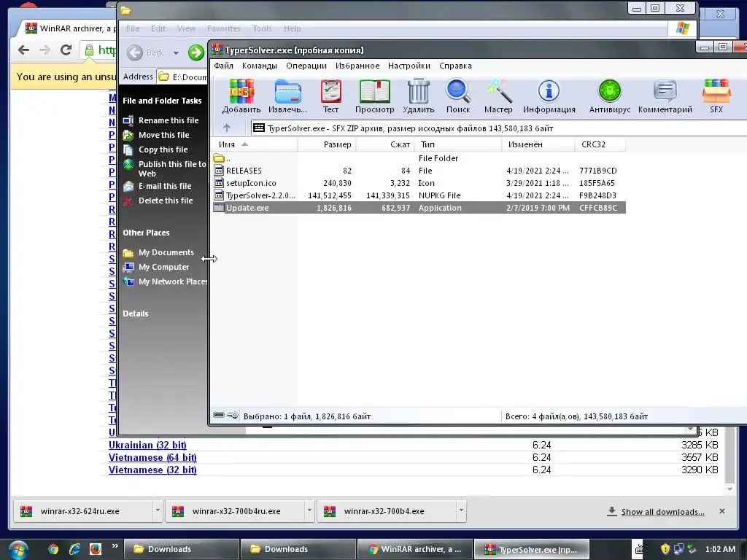Sort by Изменён column header

coord(538,144)
